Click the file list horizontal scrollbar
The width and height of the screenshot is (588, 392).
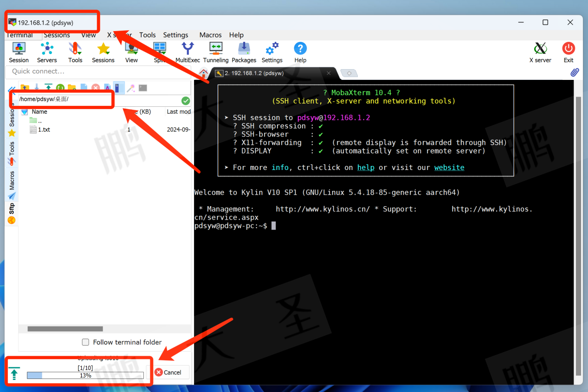coord(65,329)
